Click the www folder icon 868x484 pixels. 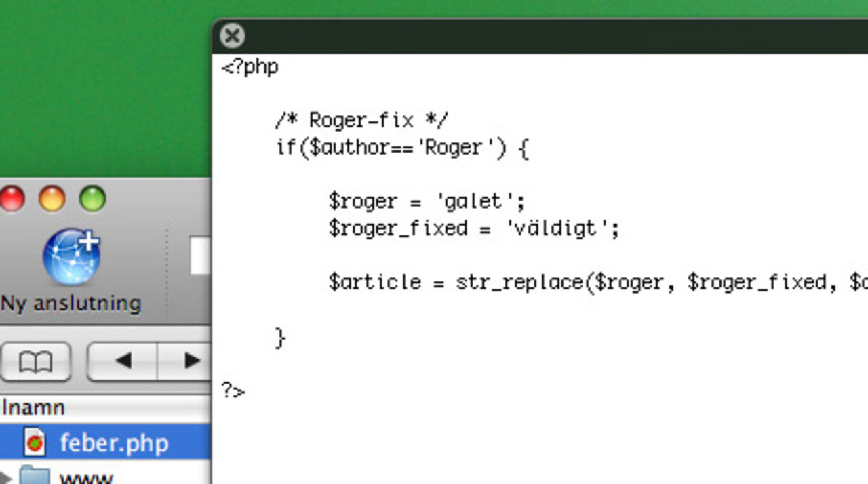click(x=35, y=477)
